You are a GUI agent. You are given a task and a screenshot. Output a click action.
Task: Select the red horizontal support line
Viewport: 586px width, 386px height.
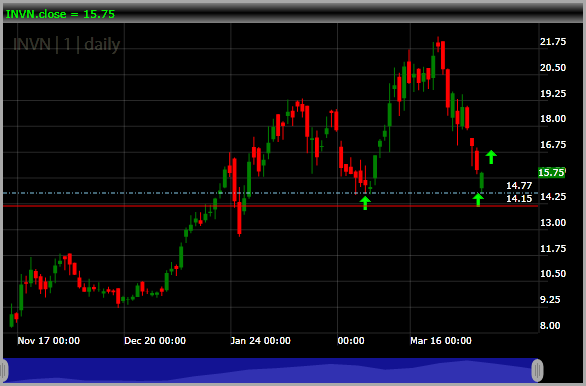pyautogui.click(x=271, y=206)
